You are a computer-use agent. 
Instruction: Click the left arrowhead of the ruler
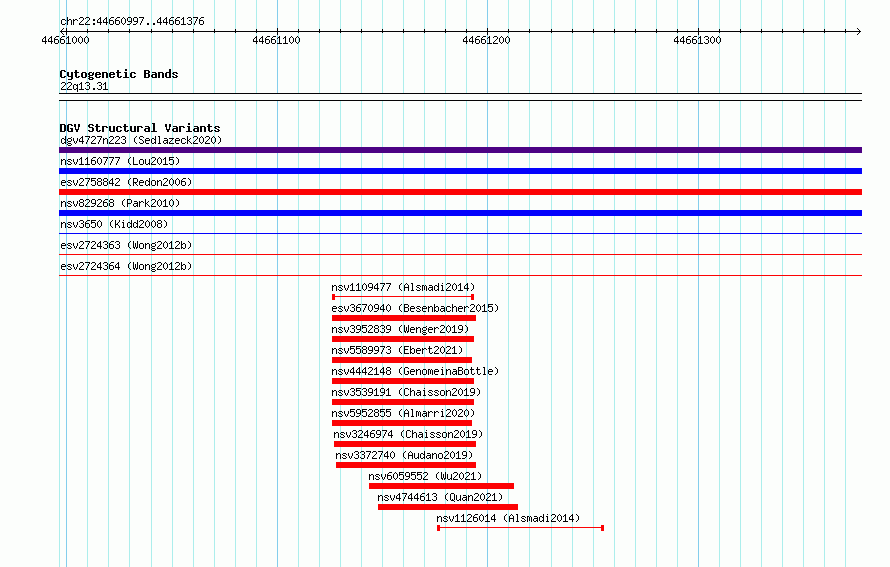[63, 31]
